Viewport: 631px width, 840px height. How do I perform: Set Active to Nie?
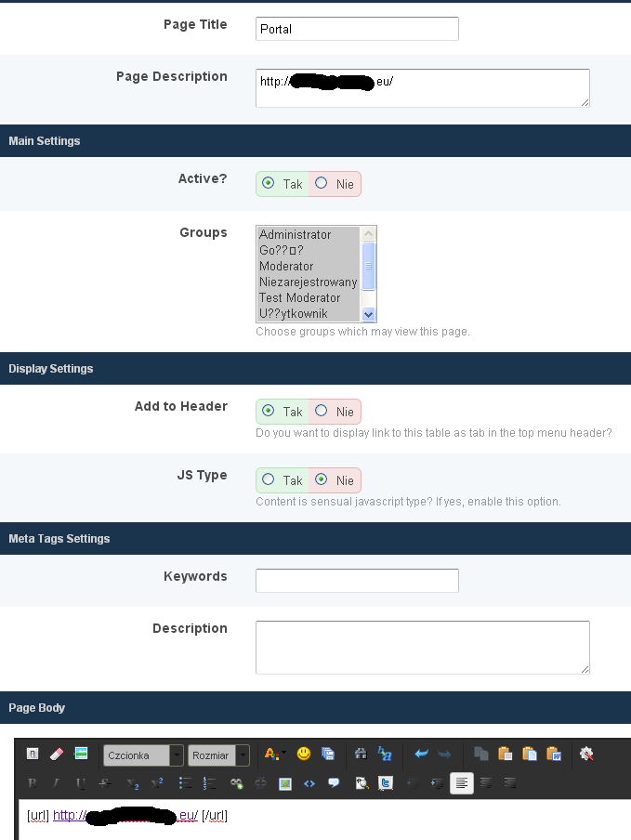pos(322,184)
